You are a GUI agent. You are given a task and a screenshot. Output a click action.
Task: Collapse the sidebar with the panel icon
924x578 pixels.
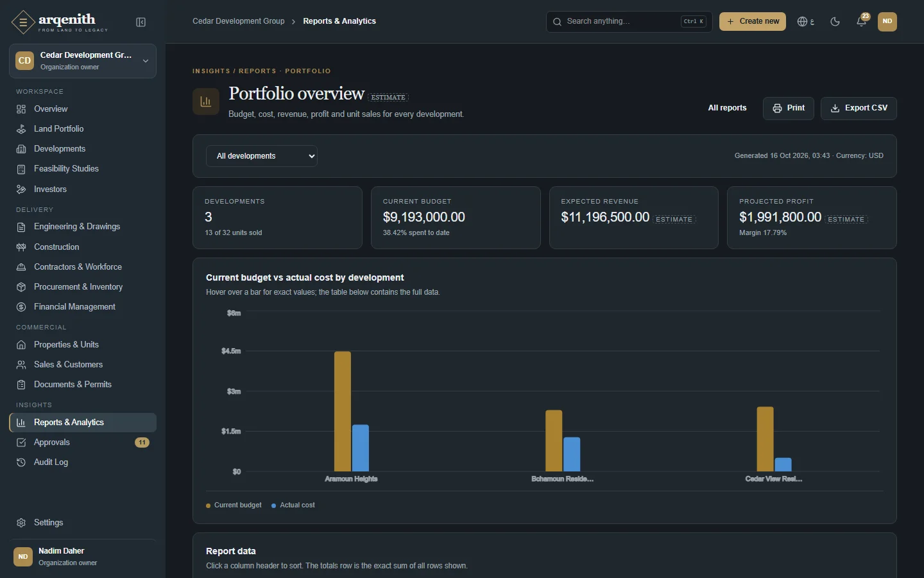tap(141, 22)
